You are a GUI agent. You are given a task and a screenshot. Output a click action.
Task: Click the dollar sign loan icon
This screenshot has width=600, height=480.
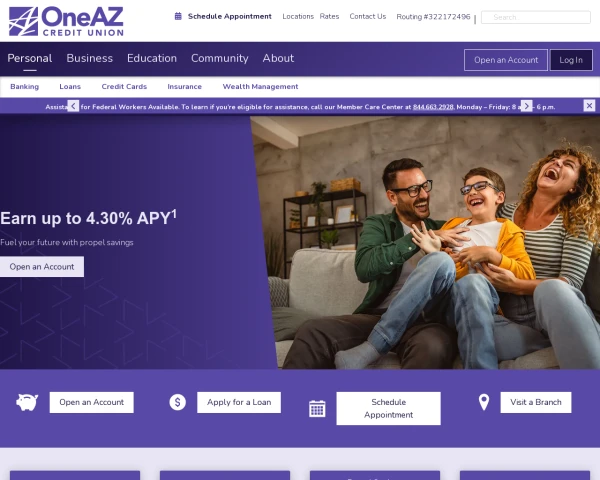(x=178, y=402)
